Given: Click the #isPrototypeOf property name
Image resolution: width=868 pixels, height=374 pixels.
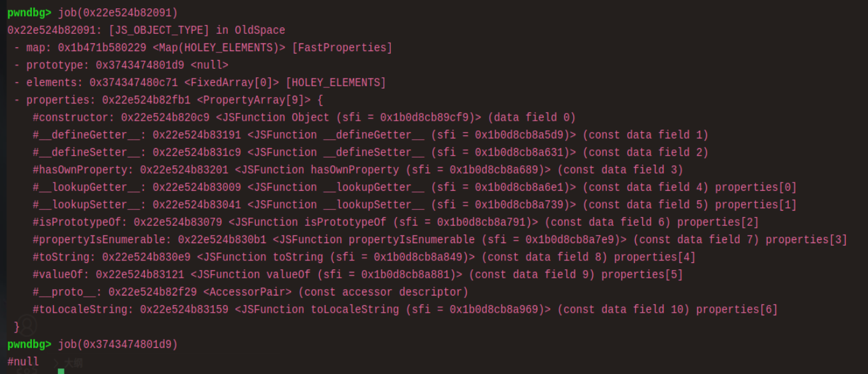Looking at the screenshot, I should coord(83,222).
